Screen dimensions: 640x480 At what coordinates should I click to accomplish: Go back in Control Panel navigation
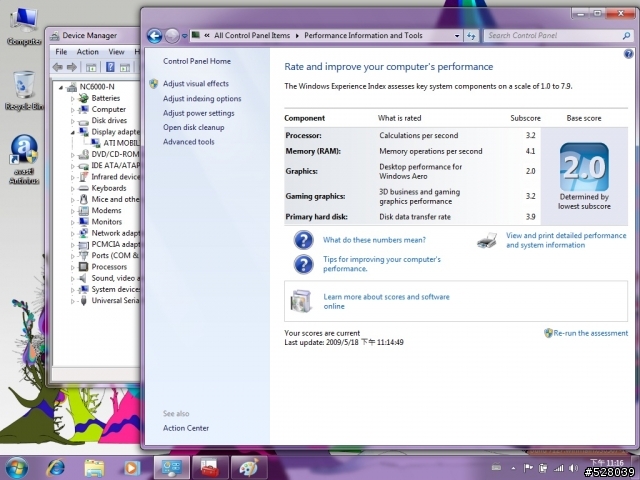[155, 36]
